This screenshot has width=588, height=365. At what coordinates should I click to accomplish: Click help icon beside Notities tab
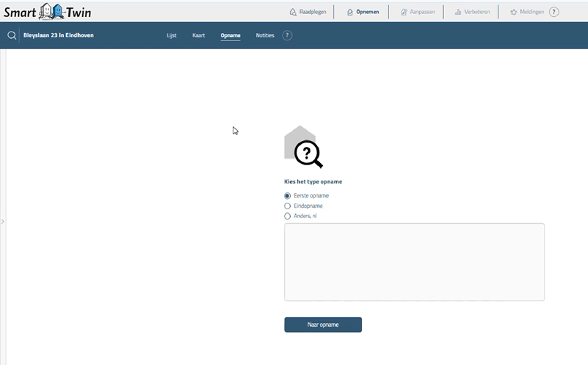(287, 35)
